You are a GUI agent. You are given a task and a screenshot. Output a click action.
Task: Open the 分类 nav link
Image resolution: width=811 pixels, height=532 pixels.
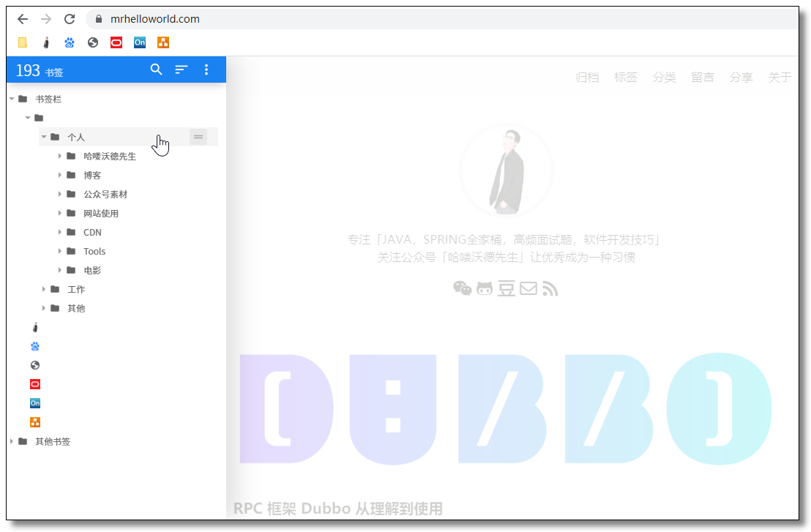pyautogui.click(x=664, y=78)
